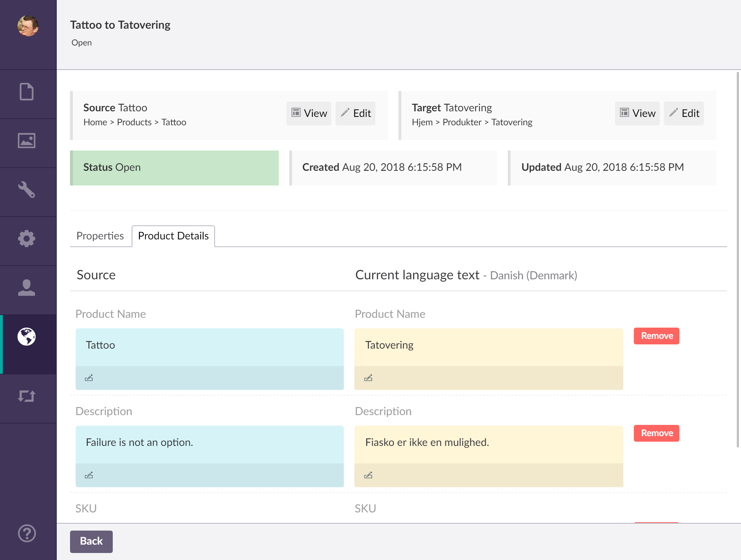
Task: Open the Settings wrench icon
Action: (x=27, y=190)
